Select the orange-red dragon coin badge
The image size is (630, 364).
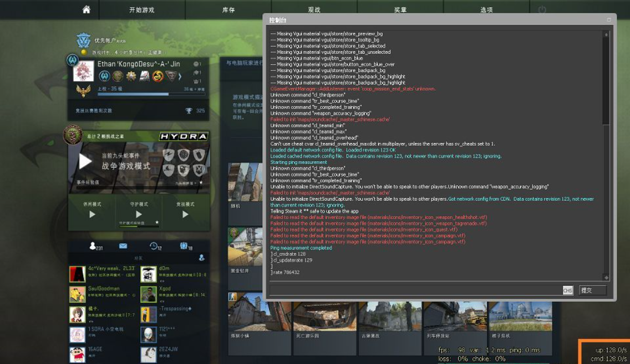[157, 76]
